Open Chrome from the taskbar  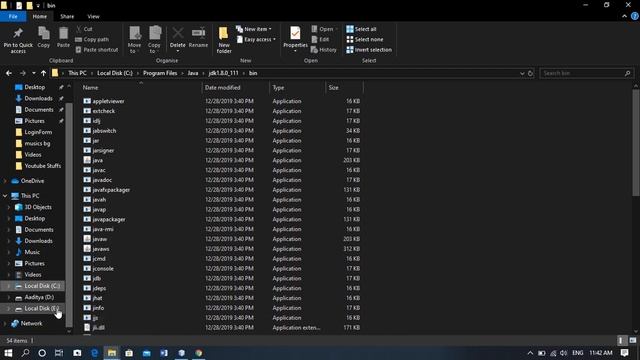tap(199, 353)
